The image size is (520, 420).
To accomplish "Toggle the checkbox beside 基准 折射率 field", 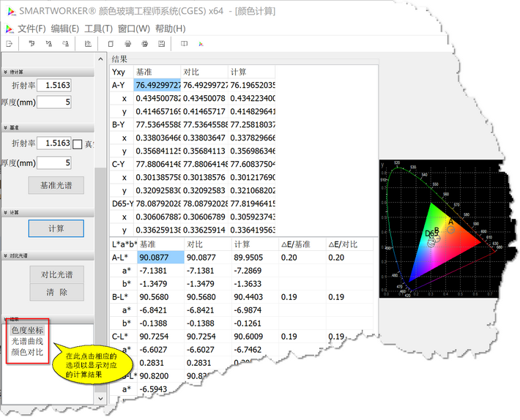I will [78, 144].
